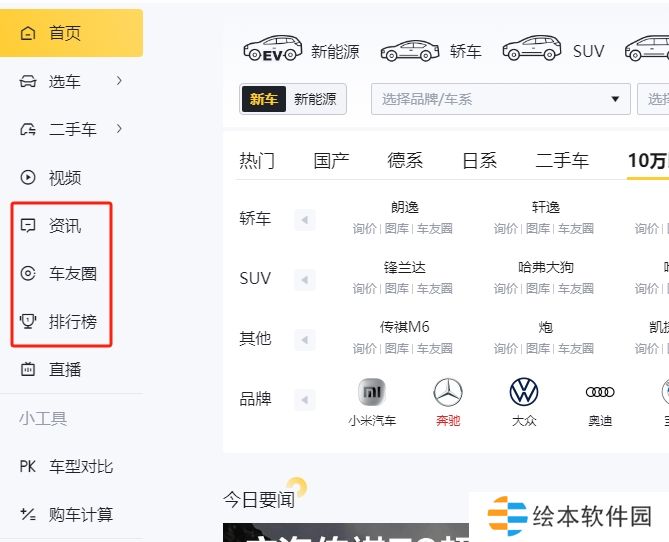
Task: Select the 新能源 EV car icon
Action: point(272,50)
